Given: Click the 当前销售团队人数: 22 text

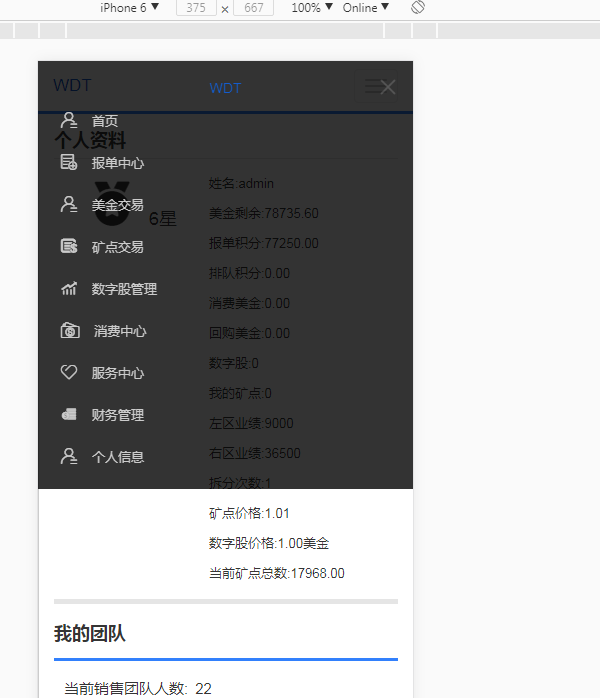Looking at the screenshot, I should coord(138,688).
